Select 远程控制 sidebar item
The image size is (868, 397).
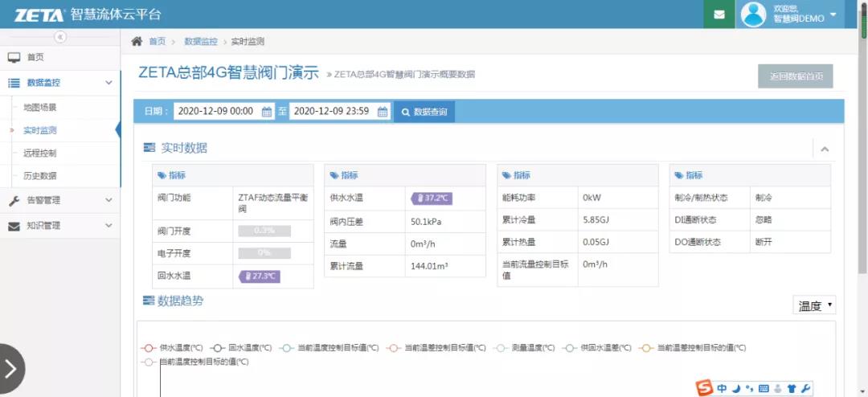coord(40,153)
